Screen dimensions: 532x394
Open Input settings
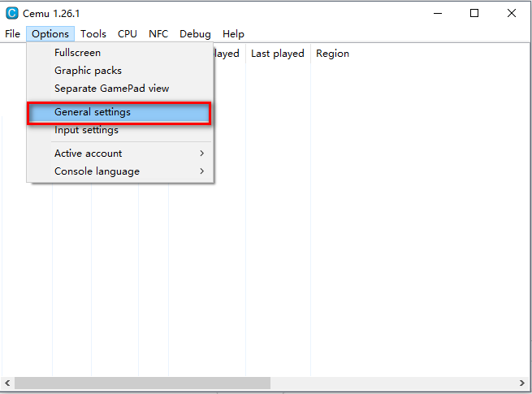coord(120,130)
